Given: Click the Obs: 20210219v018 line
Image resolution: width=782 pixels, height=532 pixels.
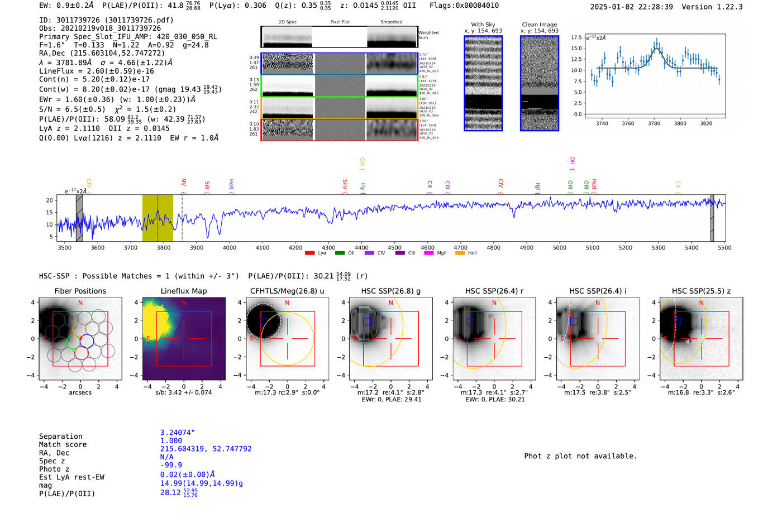Looking at the screenshot, I should pos(100,28).
